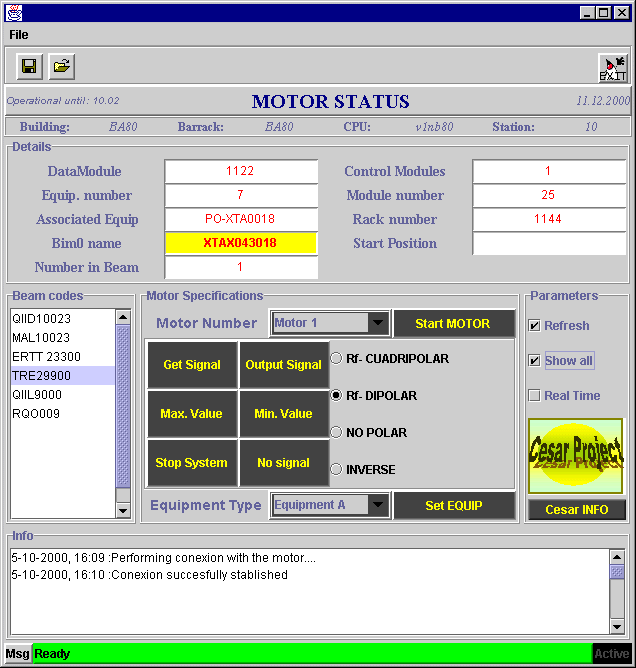The width and height of the screenshot is (636, 668).
Task: Click the Module number field 25
Action: [549, 195]
